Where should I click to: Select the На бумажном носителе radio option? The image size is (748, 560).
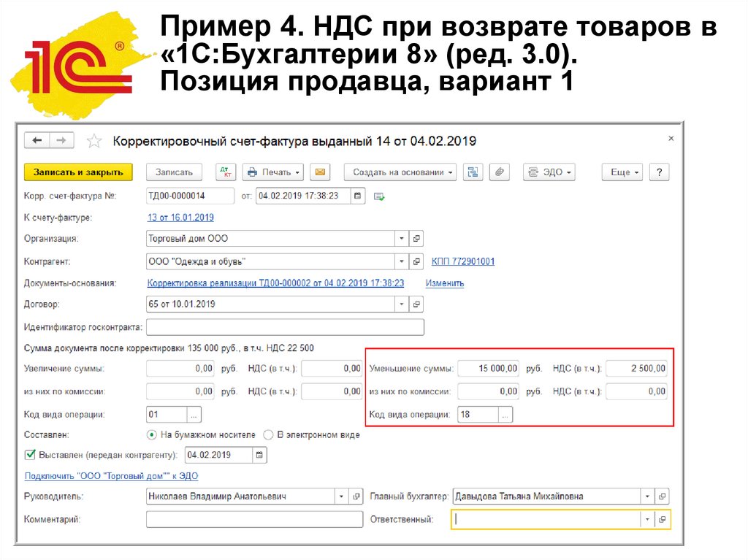pos(152,435)
